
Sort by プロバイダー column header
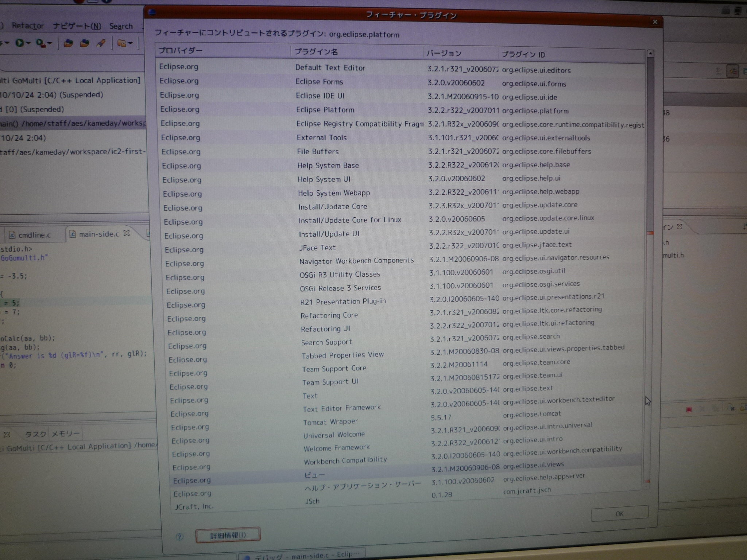pyautogui.click(x=223, y=50)
